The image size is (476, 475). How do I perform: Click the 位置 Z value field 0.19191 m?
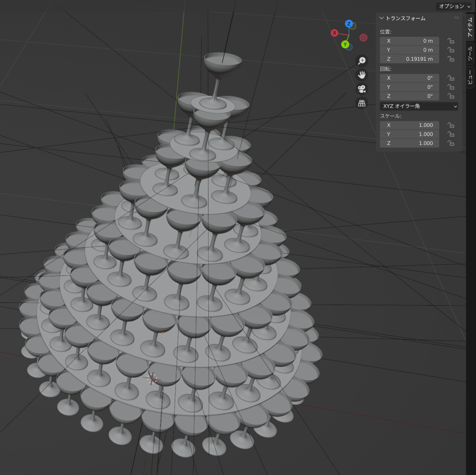(409, 59)
